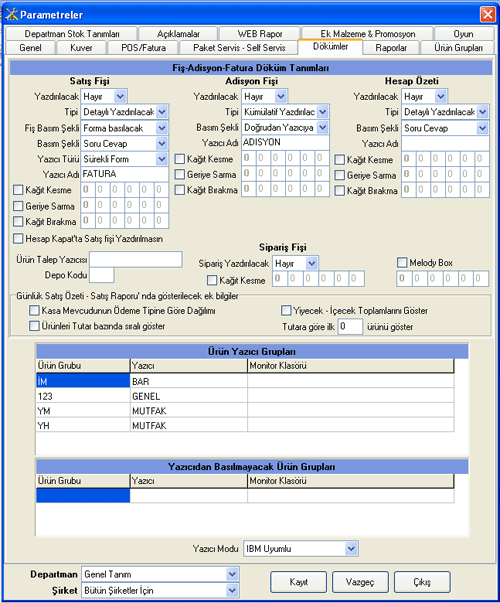Expand the Sipariş Yazdırılacak dropdown

coord(312,263)
